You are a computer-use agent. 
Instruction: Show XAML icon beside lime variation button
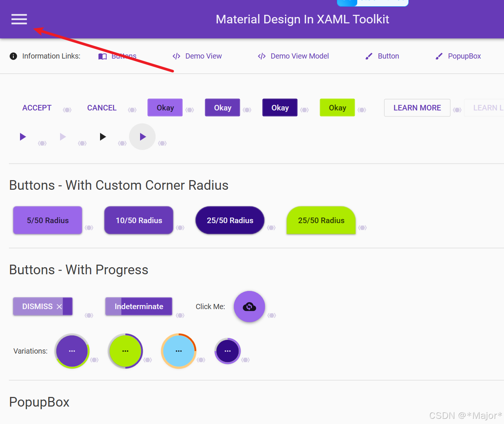148,360
